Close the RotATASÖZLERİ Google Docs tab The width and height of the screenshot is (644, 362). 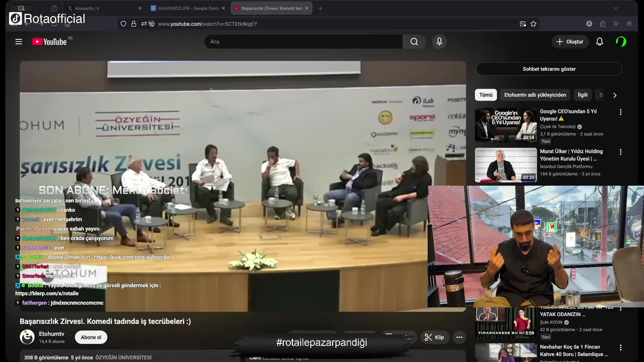[x=223, y=8]
